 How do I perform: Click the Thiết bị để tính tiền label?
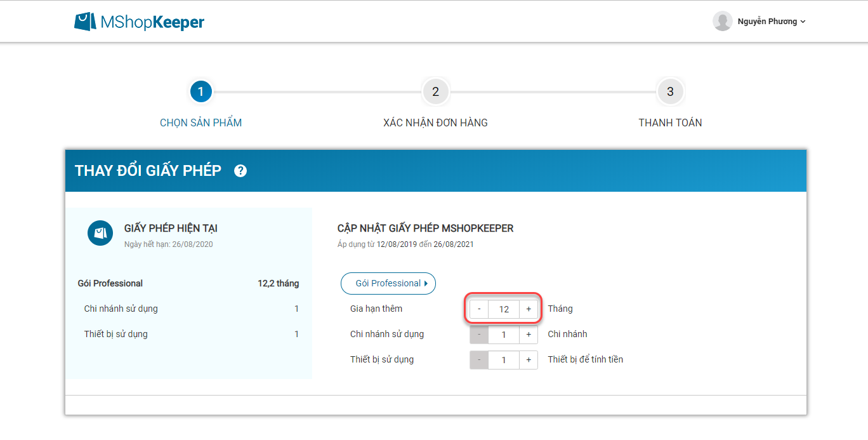pyautogui.click(x=586, y=359)
